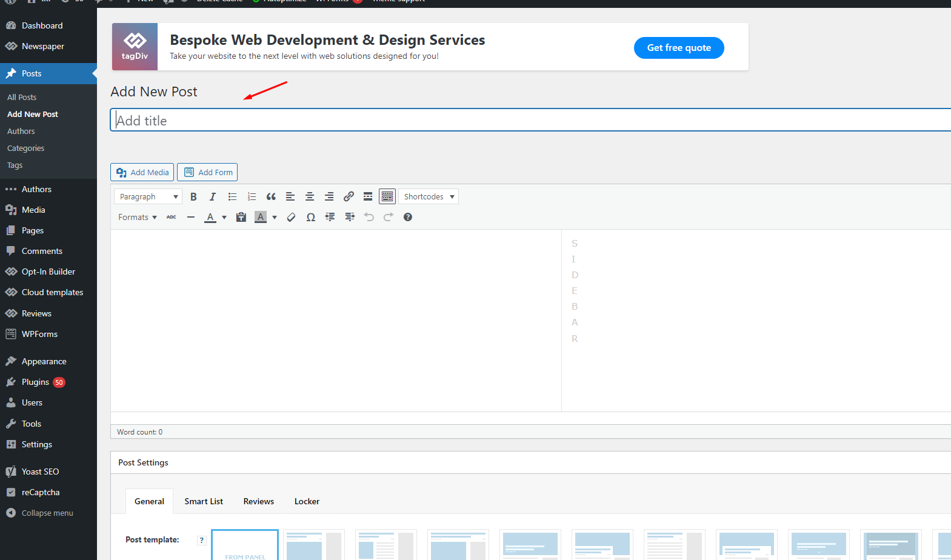Open Cloud templates in sidebar
Image resolution: width=951 pixels, height=560 pixels.
pos(48,292)
